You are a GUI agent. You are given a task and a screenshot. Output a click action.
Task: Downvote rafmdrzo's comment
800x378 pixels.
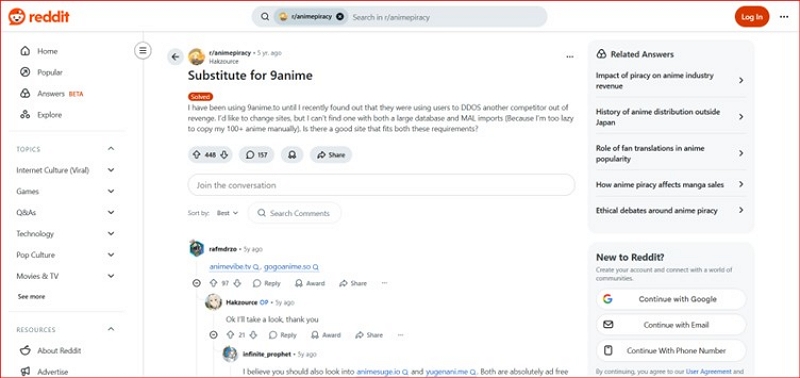[x=237, y=283]
